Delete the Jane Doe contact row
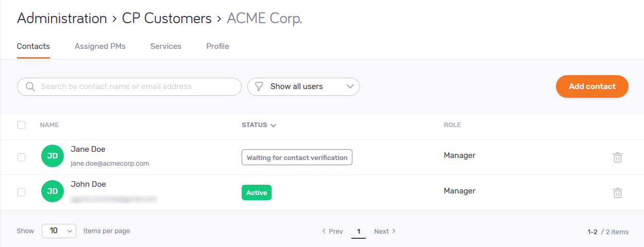 [x=617, y=157]
